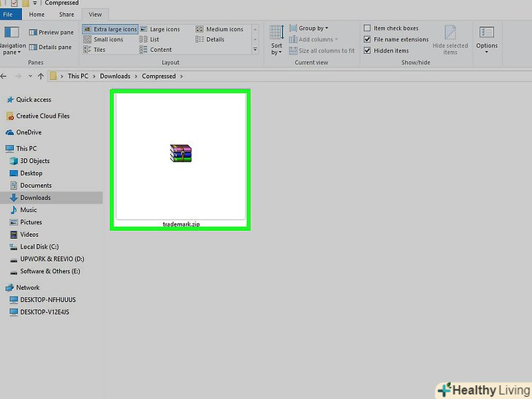Enable Item check boxes
Screen dimensions: 532x399
pyautogui.click(x=367, y=28)
